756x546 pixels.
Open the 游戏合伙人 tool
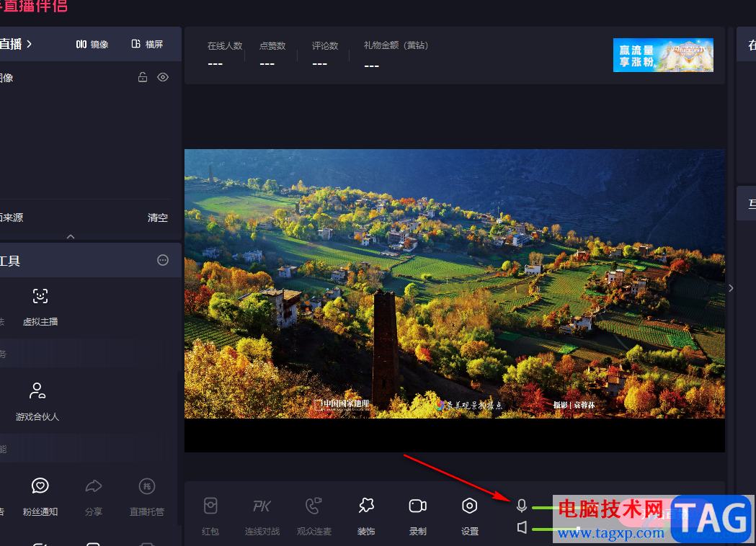tap(37, 402)
